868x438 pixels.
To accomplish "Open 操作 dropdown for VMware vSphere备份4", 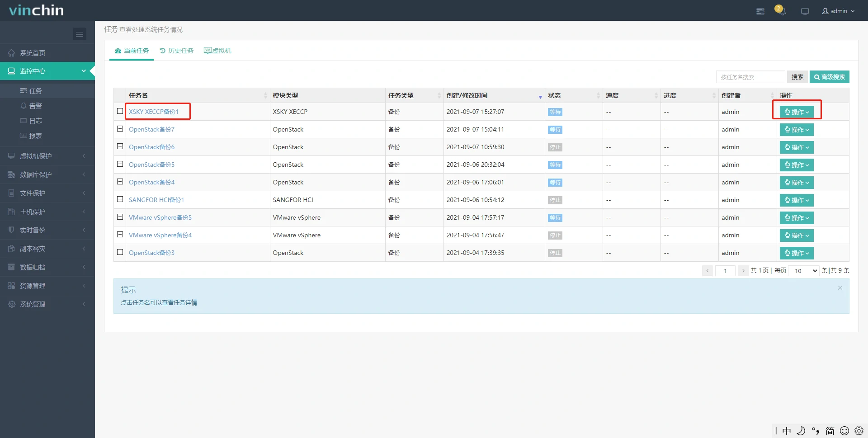I will click(x=797, y=235).
